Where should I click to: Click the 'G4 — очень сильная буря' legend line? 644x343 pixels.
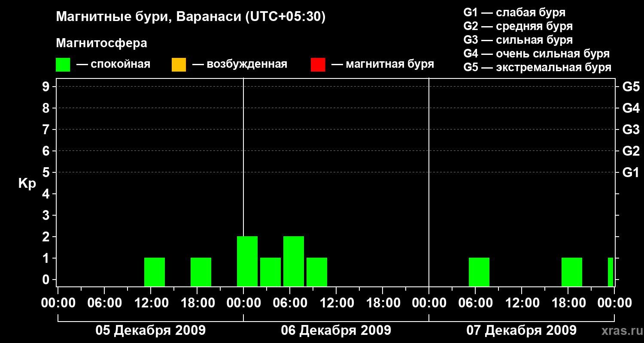[x=536, y=54]
